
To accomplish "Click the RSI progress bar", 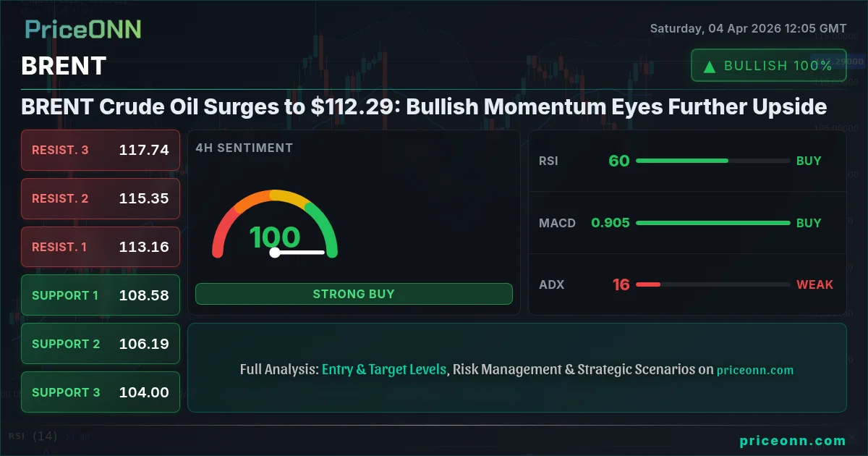I will (x=712, y=161).
